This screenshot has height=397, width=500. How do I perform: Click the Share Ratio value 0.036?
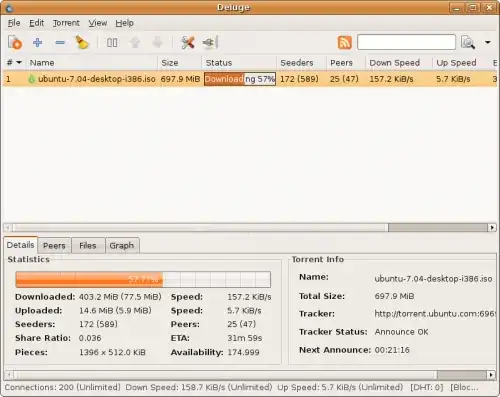[90, 338]
